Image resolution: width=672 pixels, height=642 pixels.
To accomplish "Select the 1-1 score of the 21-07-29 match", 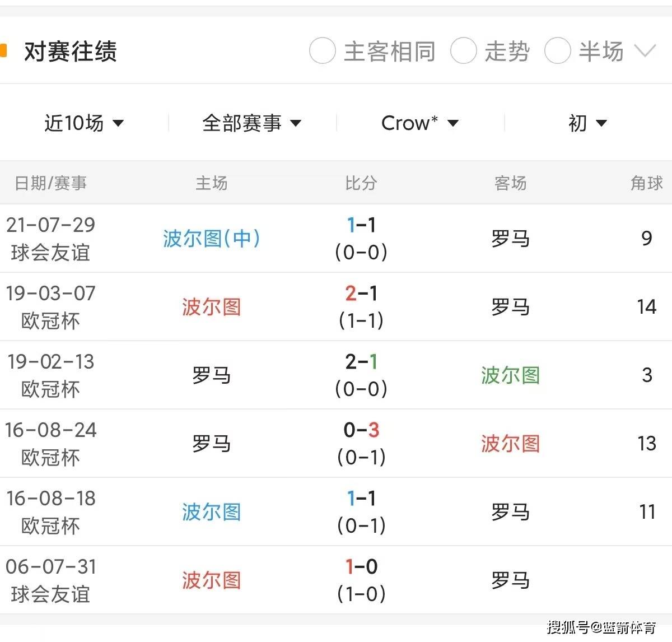I will point(361,226).
